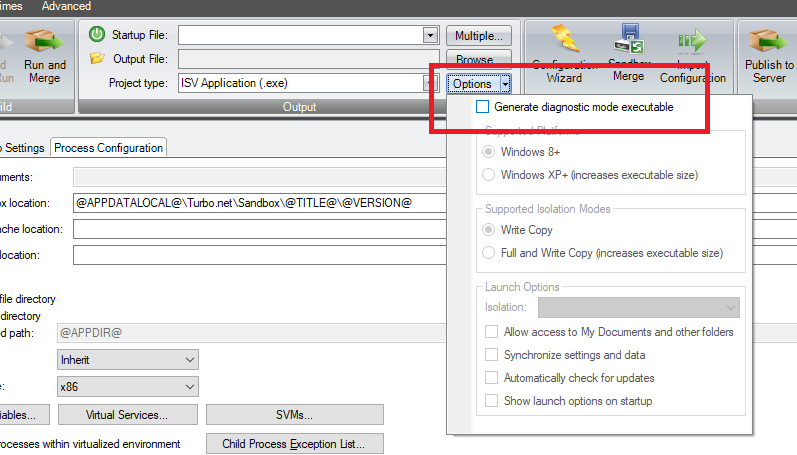Click the Output File input field
Image resolution: width=797 pixels, height=455 pixels.
[x=309, y=59]
